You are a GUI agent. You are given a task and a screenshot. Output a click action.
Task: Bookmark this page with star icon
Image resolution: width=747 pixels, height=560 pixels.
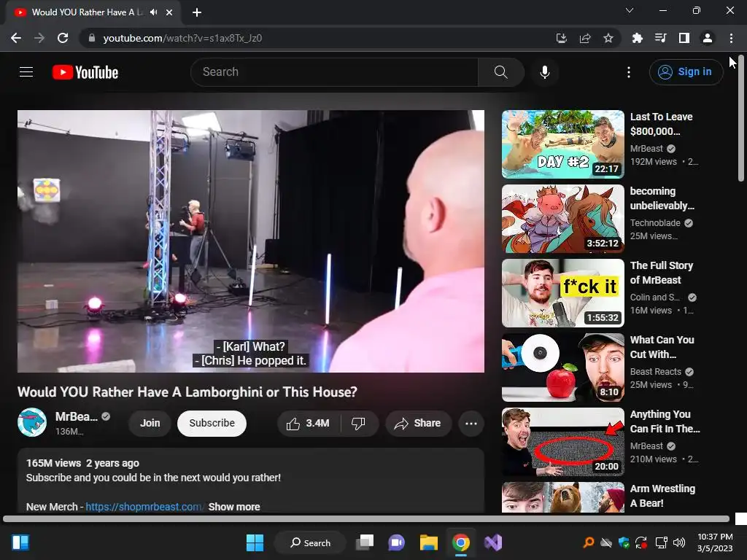tap(608, 38)
